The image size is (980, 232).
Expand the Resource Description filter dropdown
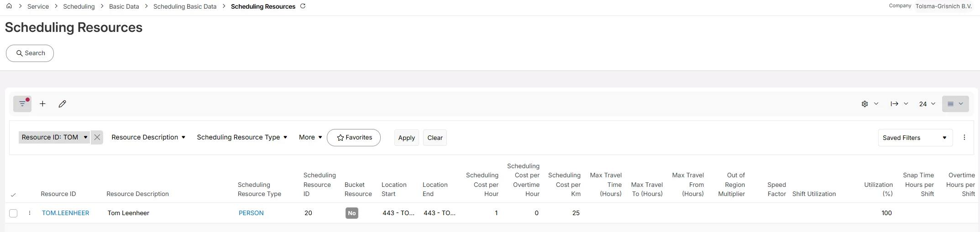(x=148, y=137)
